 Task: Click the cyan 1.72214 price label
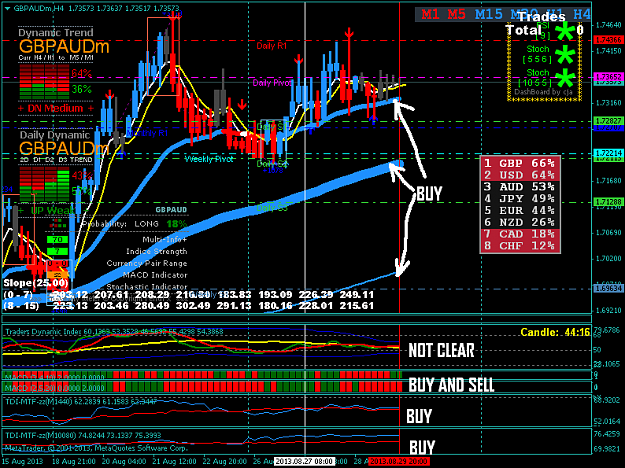[609, 153]
